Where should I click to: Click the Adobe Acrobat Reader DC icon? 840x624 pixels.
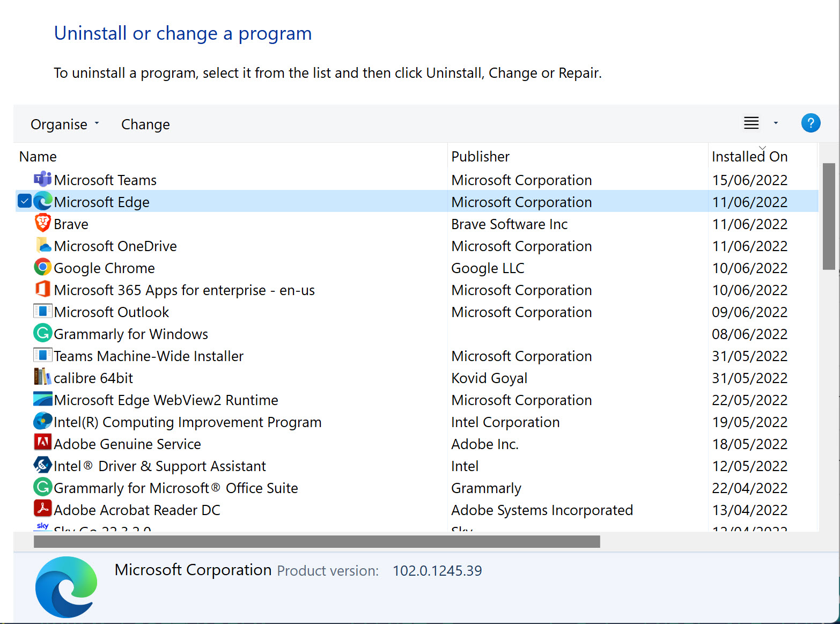tap(42, 509)
